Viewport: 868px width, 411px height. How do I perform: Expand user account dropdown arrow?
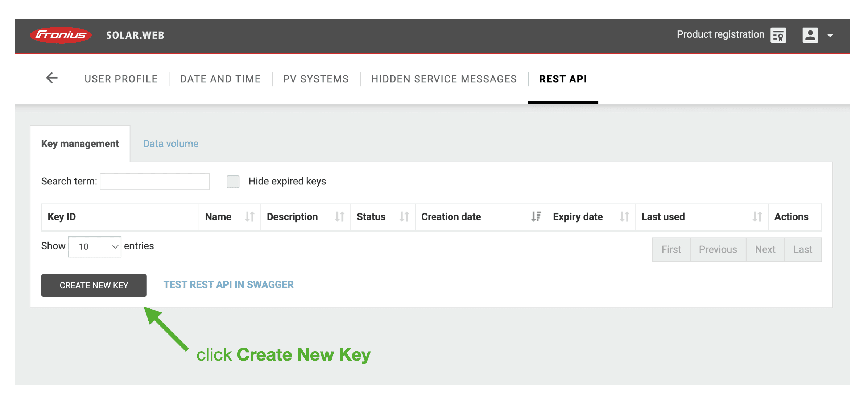click(830, 36)
